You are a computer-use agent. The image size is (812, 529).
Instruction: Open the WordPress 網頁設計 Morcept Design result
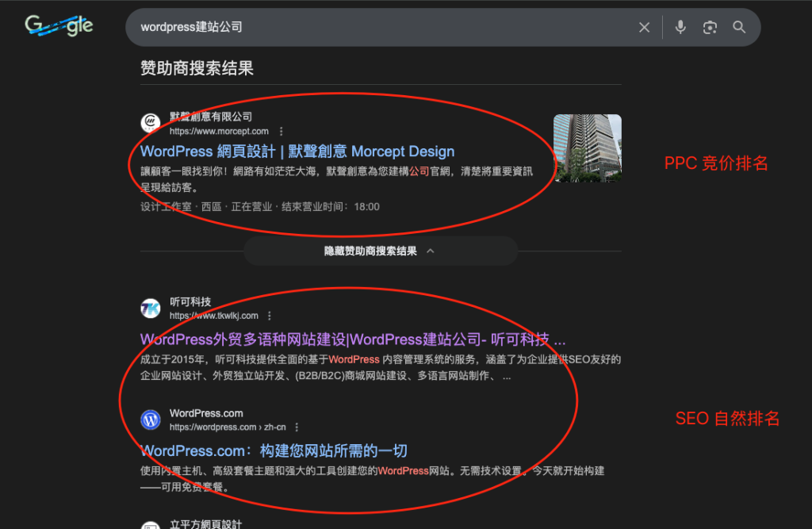point(297,151)
